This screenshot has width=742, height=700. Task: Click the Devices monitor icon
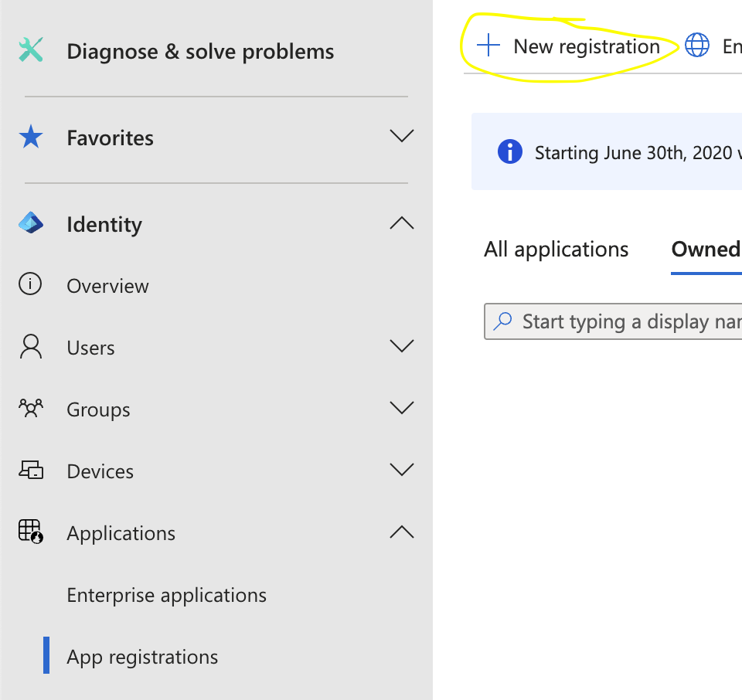click(31, 471)
